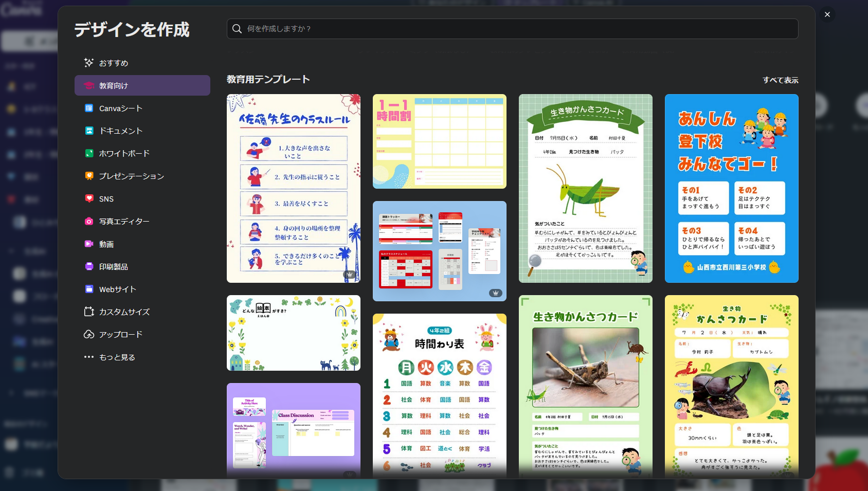The image size is (868, 491).
Task: Open the purple Class Discussion template
Action: tap(294, 431)
